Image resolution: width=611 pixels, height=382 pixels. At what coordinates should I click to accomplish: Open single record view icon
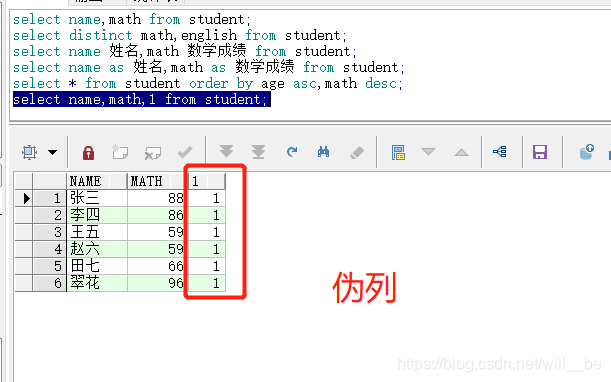398,152
